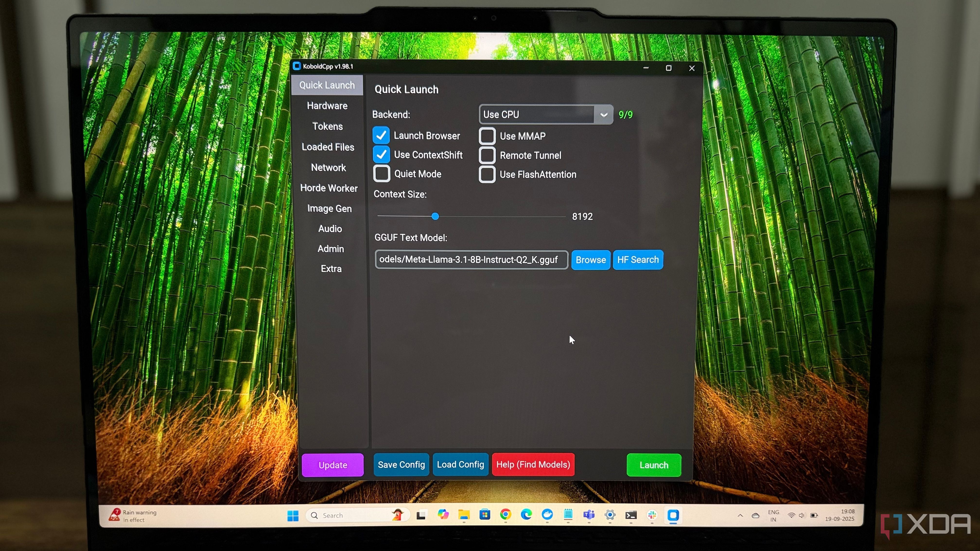Open Slack from the taskbar
The image size is (980, 551).
pos(652,515)
